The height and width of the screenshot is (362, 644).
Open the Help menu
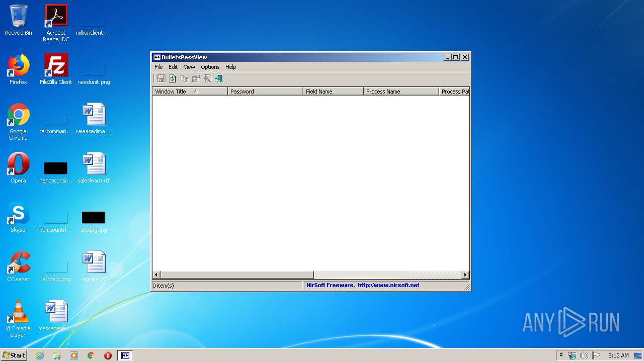pos(230,67)
